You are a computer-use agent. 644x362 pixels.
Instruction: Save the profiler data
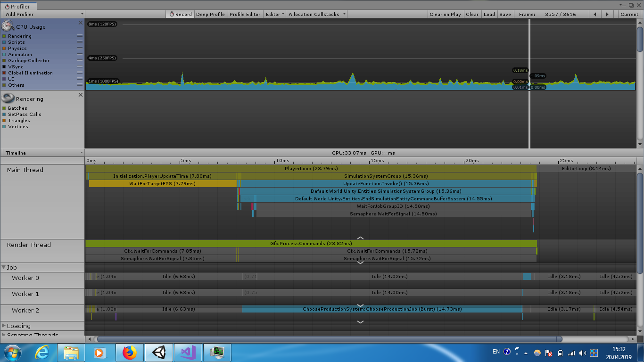[505, 14]
